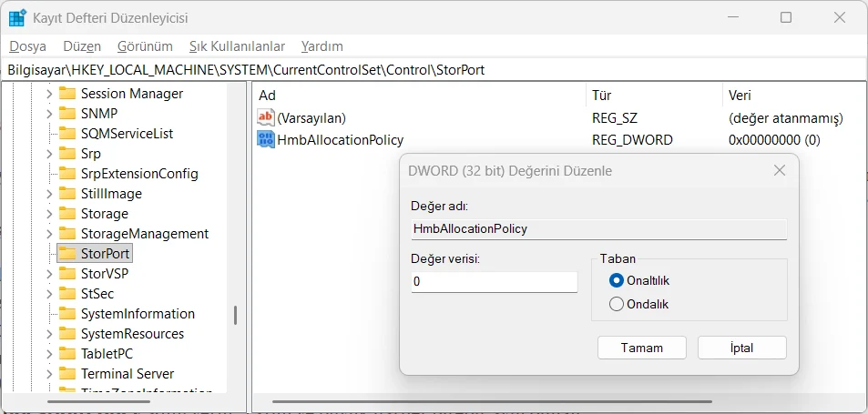Click the Tür column header
Viewport: 868px width, 414px height.
tap(654, 95)
